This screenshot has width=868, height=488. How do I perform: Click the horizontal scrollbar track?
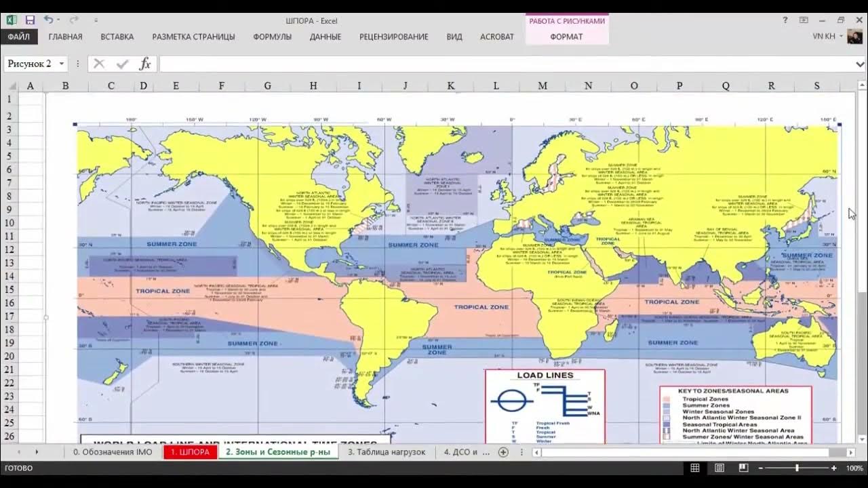pos(694,452)
